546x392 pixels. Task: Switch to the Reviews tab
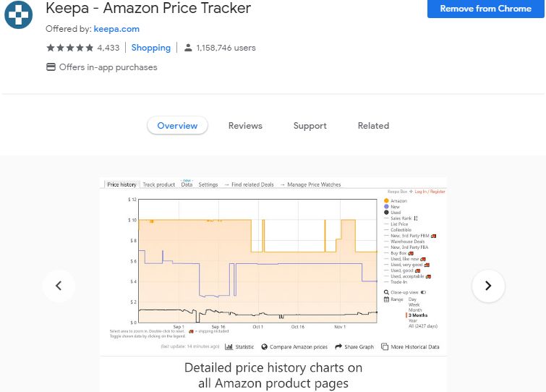[245, 126]
